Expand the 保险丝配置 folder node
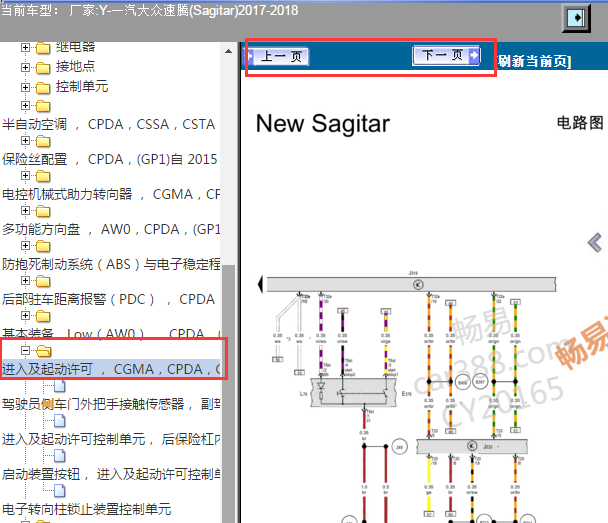608x523 pixels. 25,140
